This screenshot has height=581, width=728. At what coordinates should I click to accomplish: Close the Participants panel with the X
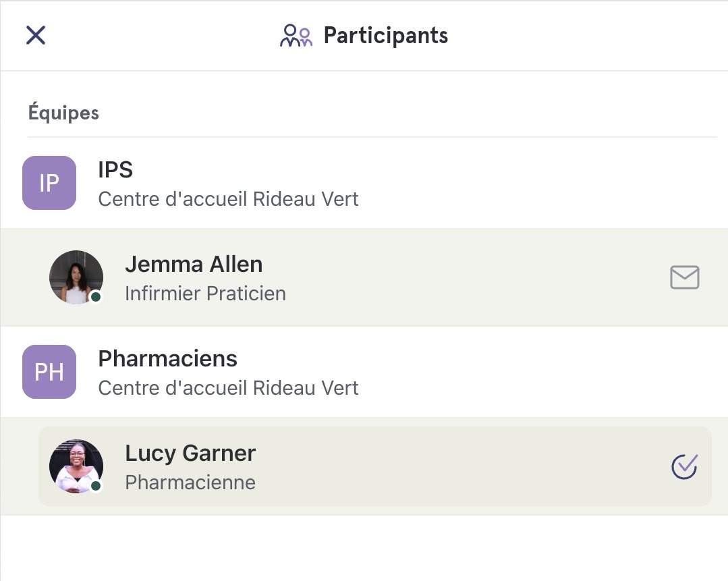(36, 35)
